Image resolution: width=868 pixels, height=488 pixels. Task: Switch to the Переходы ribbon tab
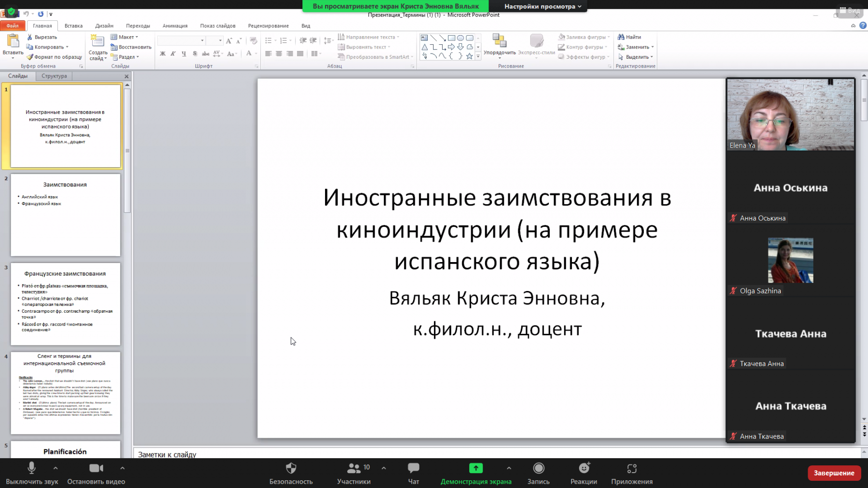138,26
